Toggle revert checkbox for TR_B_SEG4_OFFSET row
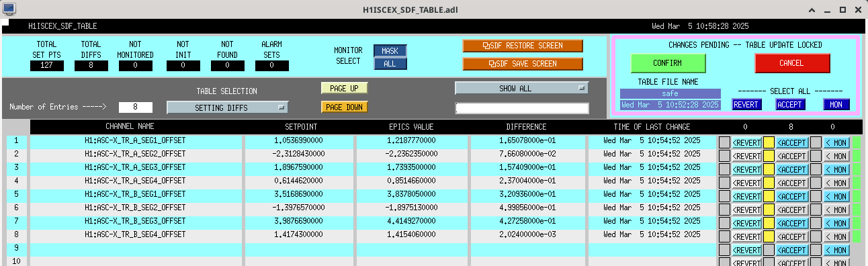The height and width of the screenshot is (266, 868). (724, 236)
